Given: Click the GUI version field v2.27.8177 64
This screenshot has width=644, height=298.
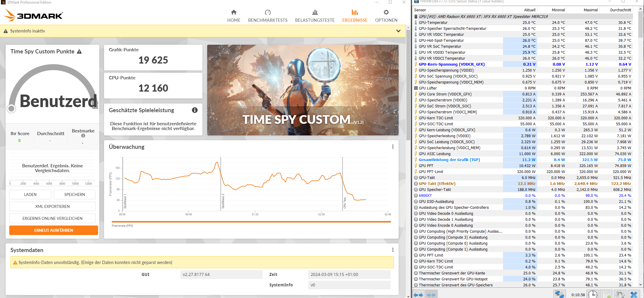Looking at the screenshot, I should tap(221, 274).
